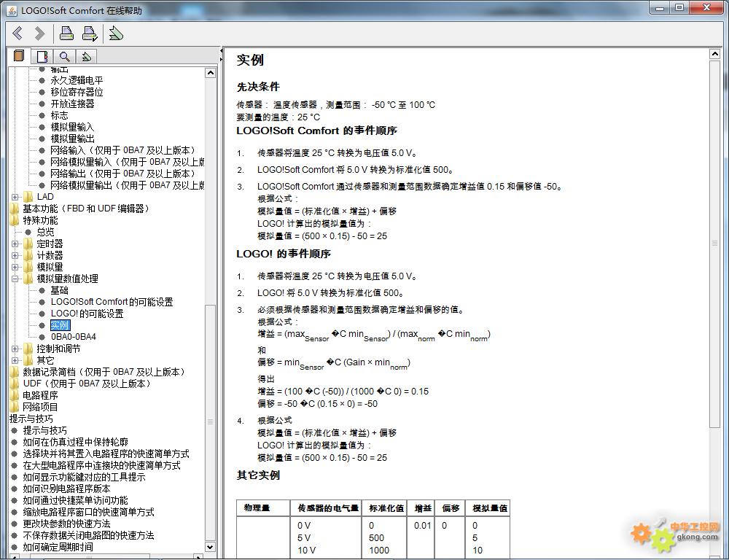Open the 基础 topic
Screen dimensions: 729x560
click(x=60, y=290)
